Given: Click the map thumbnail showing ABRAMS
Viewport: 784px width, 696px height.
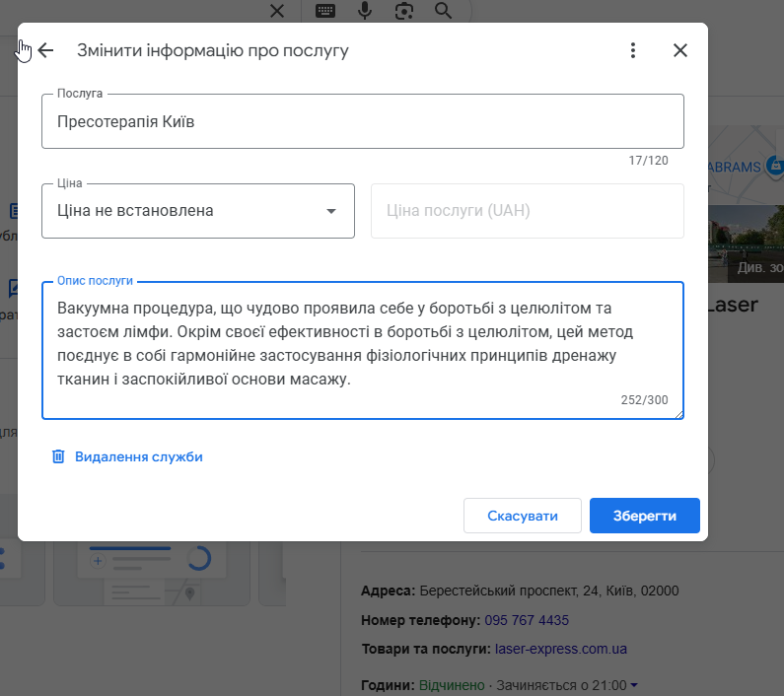Looking at the screenshot, I should click(746, 165).
